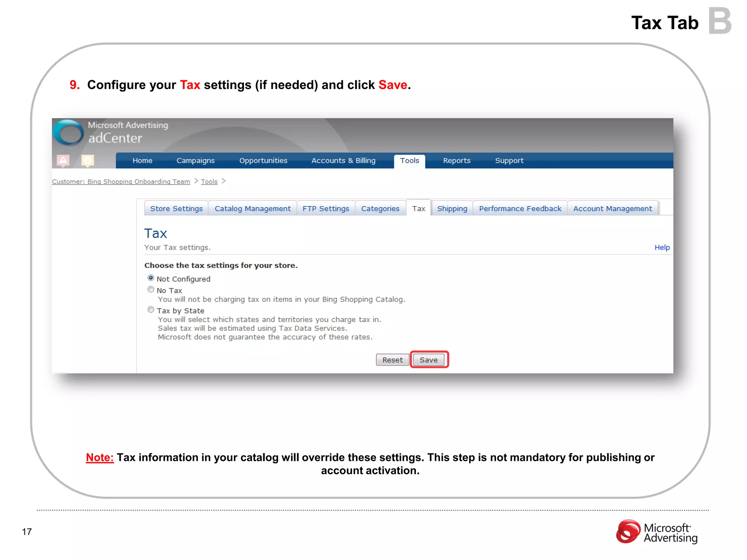Click 'Your Tax settings.' subtitle text
Viewport: 747px width, 560px height.
coord(177,248)
